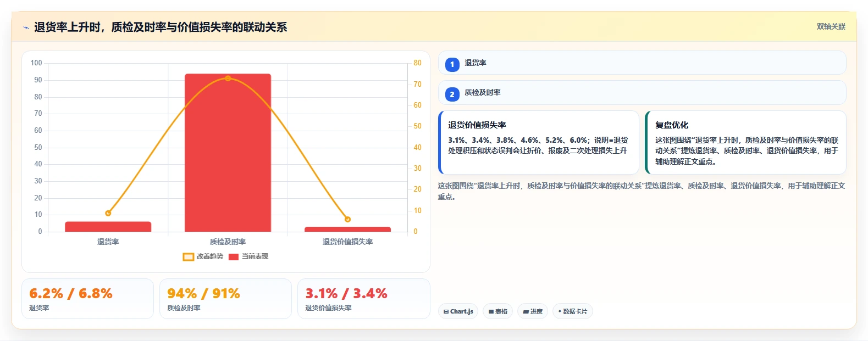
Task: Click the number 1 badge for 退货率
Action: pos(452,65)
